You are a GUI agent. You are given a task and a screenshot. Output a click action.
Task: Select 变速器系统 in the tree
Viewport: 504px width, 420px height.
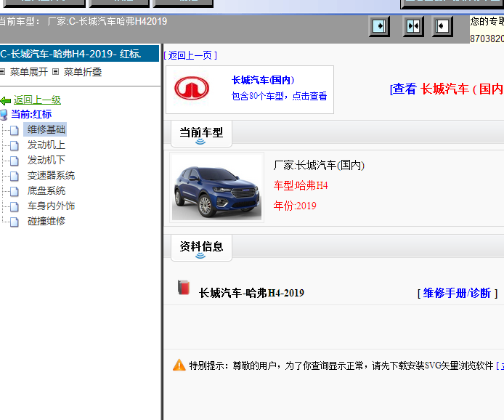click(x=51, y=175)
